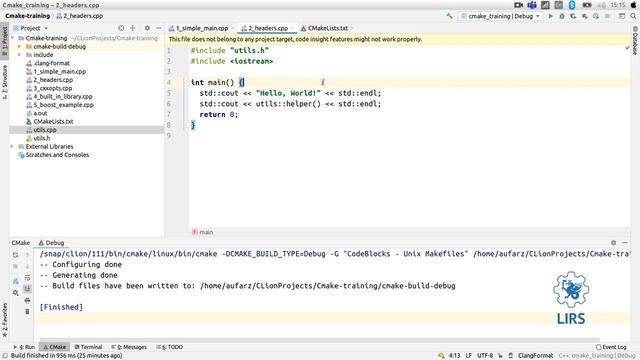Start debugging with the green bug icon
640x360 pixels.
click(562, 16)
